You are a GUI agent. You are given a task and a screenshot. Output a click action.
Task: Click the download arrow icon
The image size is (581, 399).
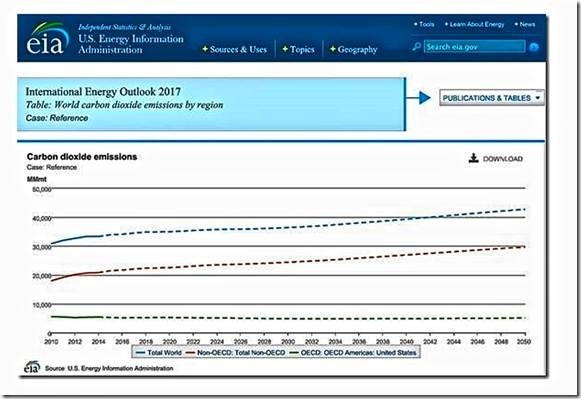tap(473, 158)
